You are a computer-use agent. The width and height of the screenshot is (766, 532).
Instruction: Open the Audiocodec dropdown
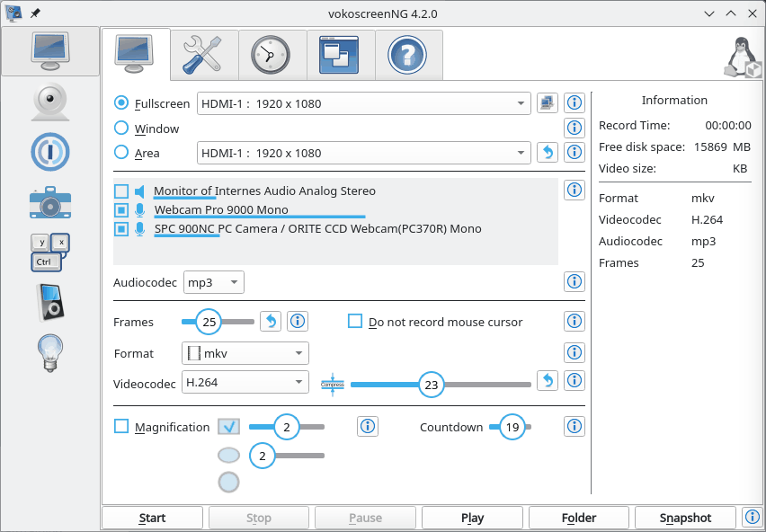pos(213,282)
